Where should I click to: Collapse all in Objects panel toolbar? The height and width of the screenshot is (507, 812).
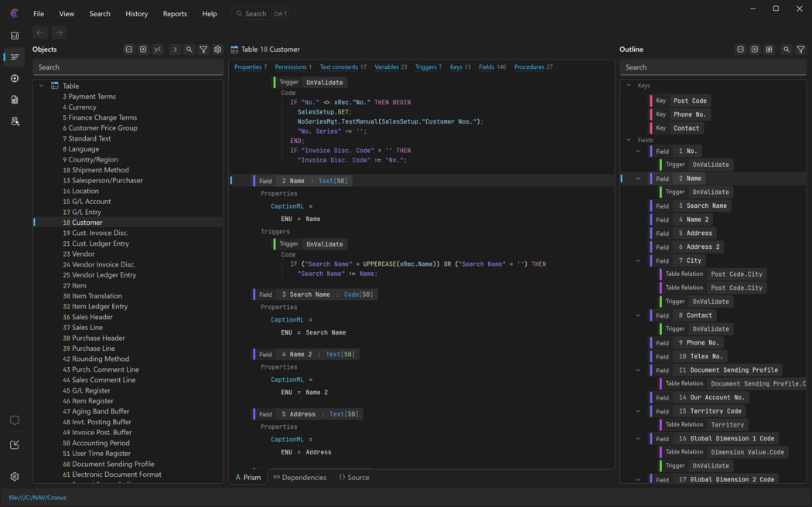129,49
